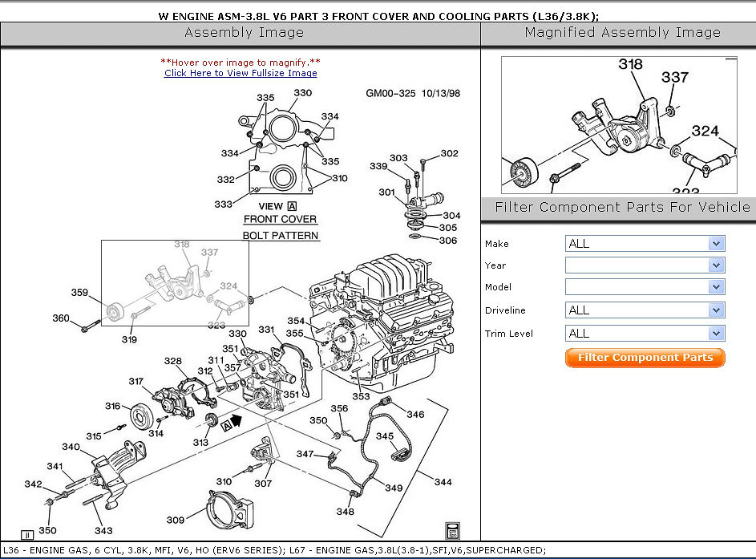Expand the Year dropdown
756x559 pixels.
coord(645,265)
